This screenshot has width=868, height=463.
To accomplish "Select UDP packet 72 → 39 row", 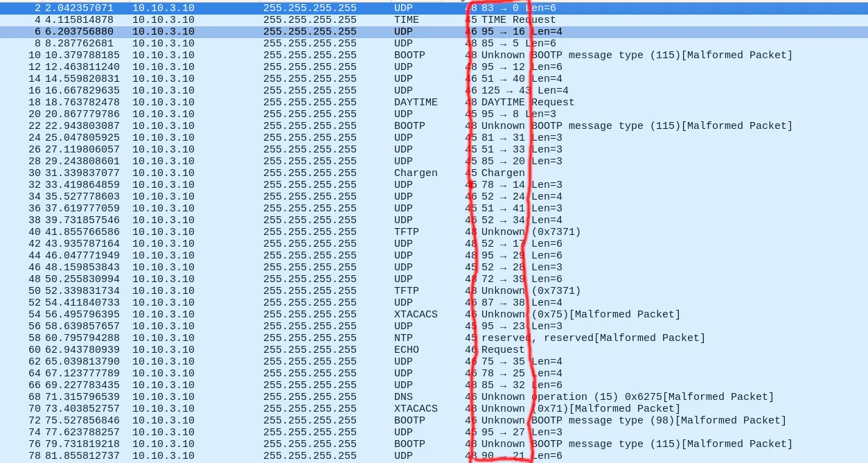I will pos(277,279).
